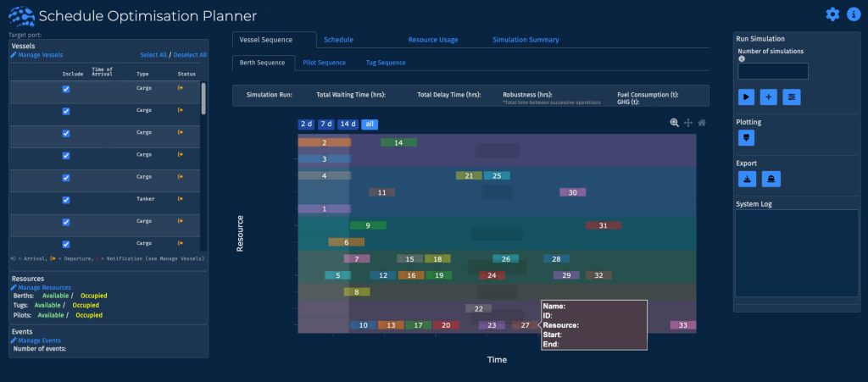Select the pan tool above chart
The image size is (868, 382).
click(688, 123)
